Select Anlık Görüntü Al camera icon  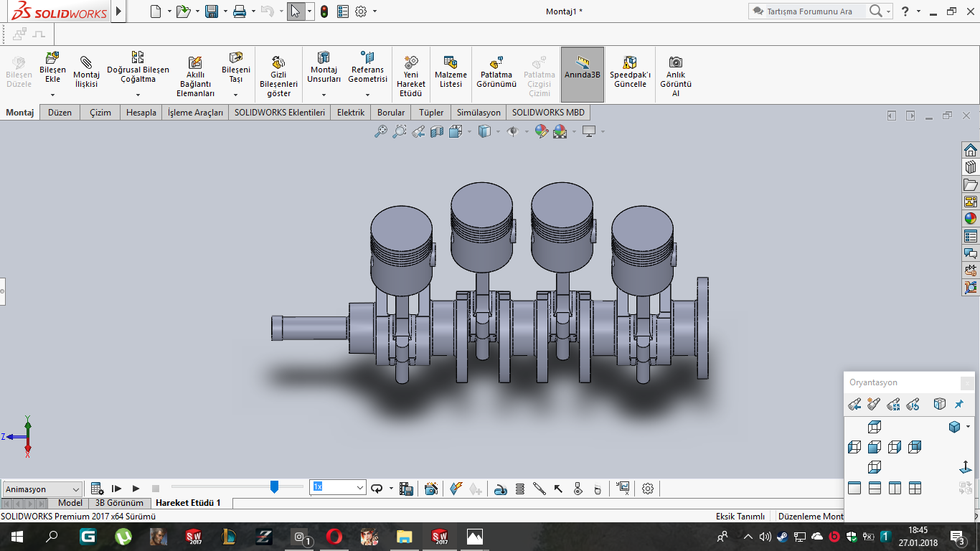[675, 62]
